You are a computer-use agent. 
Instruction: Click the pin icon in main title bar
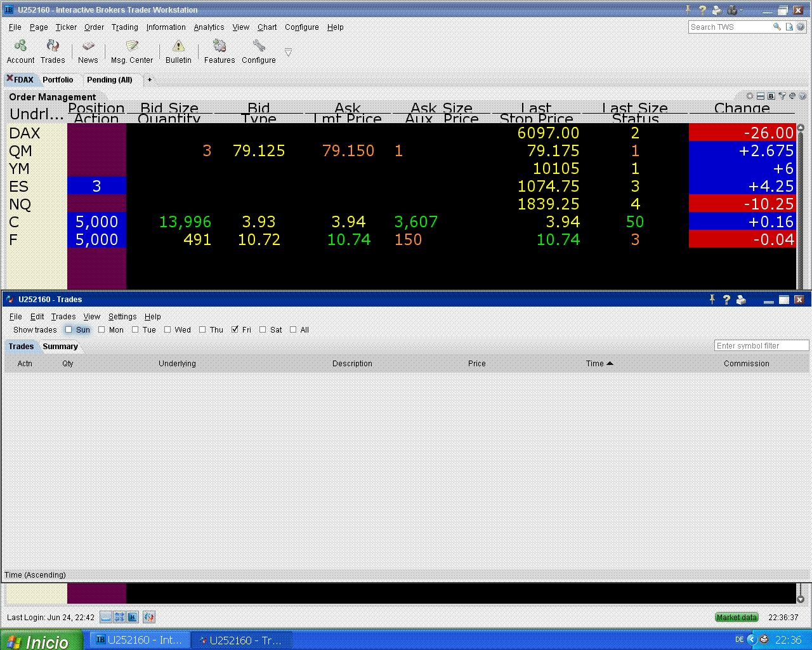(688, 10)
